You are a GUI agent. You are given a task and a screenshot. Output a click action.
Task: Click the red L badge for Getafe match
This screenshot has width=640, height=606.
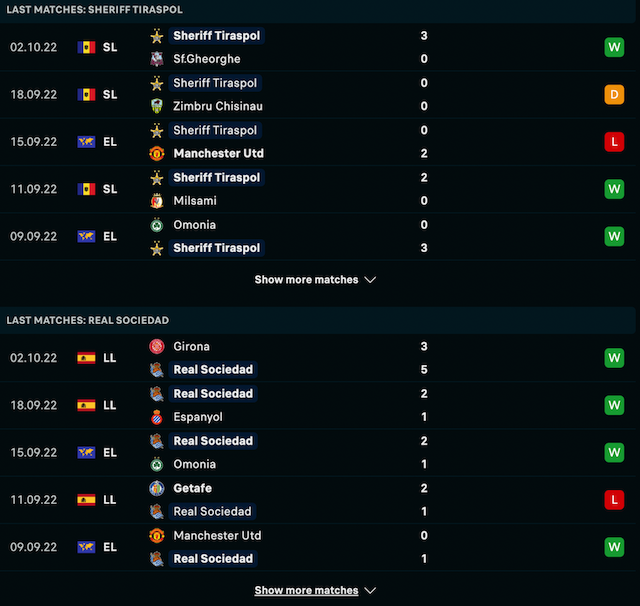point(614,500)
